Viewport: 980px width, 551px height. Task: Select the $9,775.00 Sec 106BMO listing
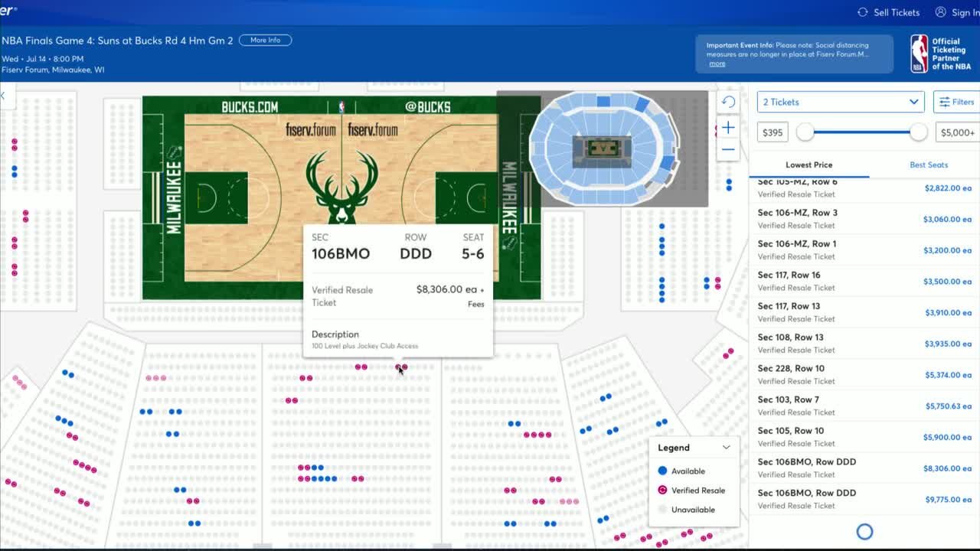(864, 499)
